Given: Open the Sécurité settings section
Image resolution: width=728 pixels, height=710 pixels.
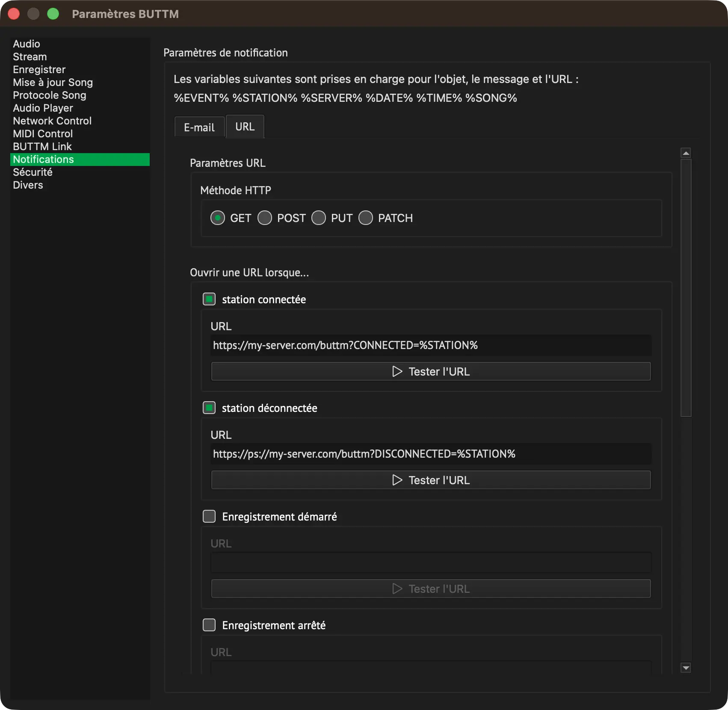Looking at the screenshot, I should tap(80, 172).
